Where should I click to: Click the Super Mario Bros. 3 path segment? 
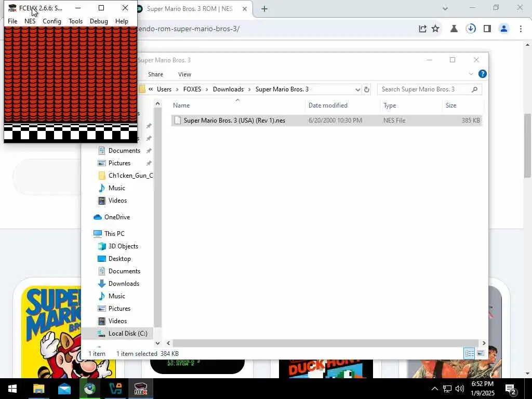pos(282,89)
